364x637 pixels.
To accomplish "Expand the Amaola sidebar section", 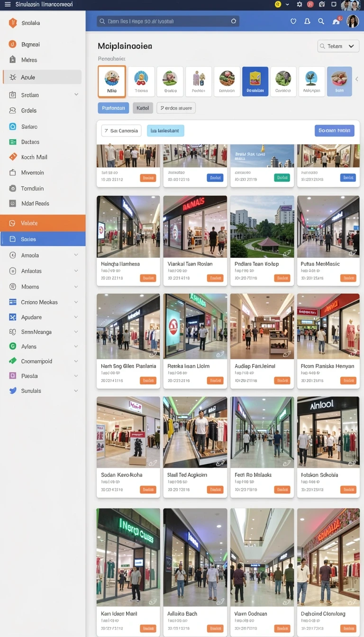I will click(76, 255).
